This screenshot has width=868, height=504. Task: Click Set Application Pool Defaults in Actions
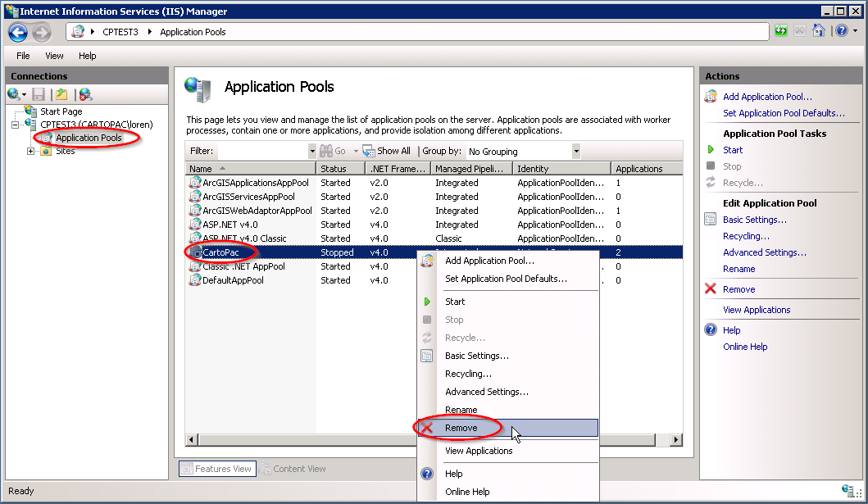[784, 113]
